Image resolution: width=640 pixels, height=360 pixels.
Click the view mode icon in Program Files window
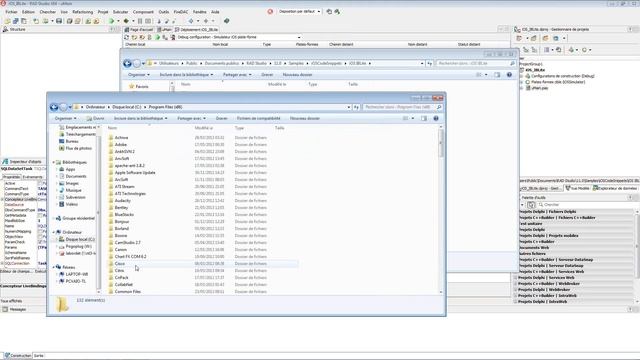[x=405, y=118]
